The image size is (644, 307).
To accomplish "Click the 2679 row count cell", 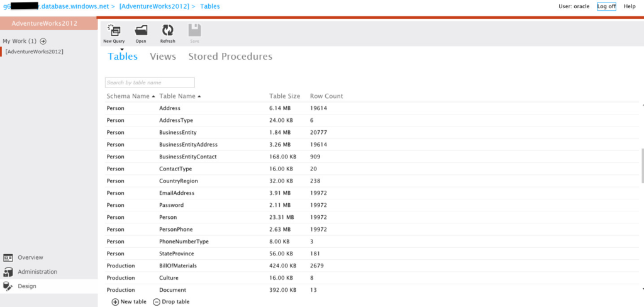I will (317, 266).
